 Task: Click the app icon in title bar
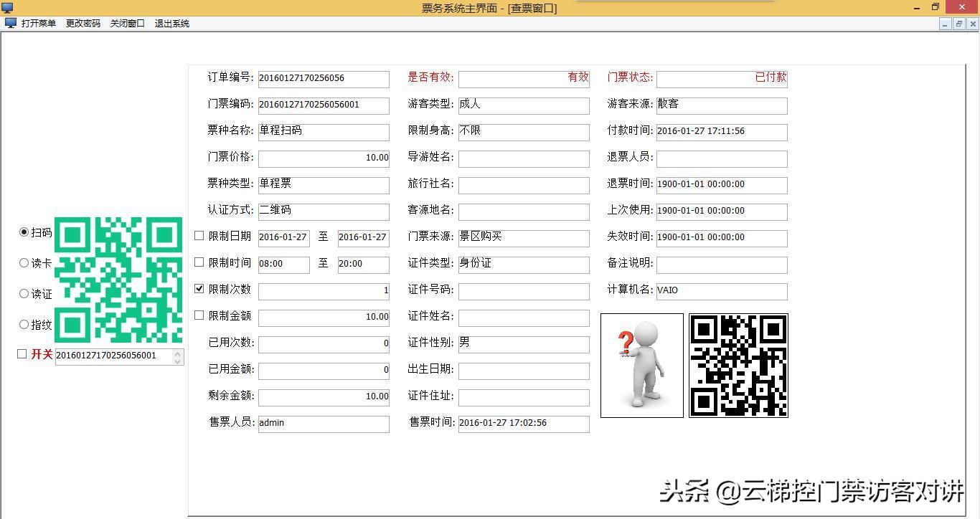pyautogui.click(x=7, y=8)
